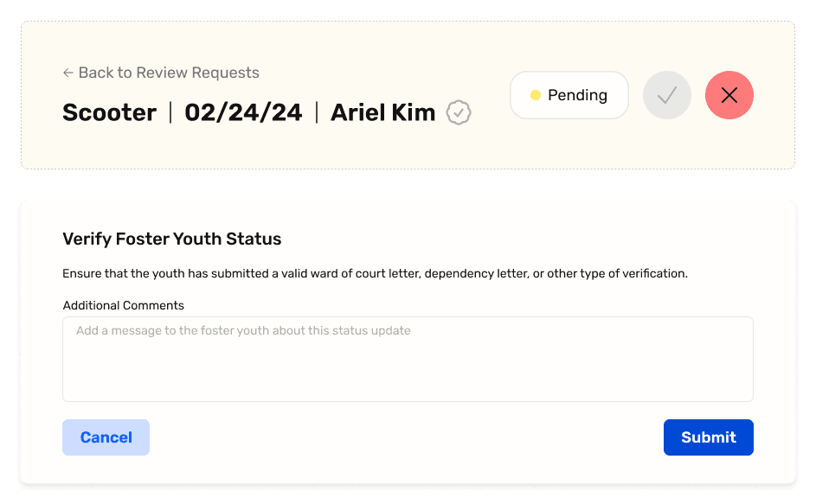Click the Additional Comments field label
The image size is (816, 504).
(x=124, y=305)
